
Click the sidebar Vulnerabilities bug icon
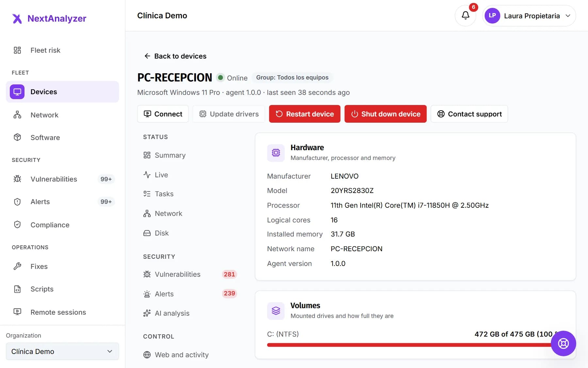click(17, 179)
